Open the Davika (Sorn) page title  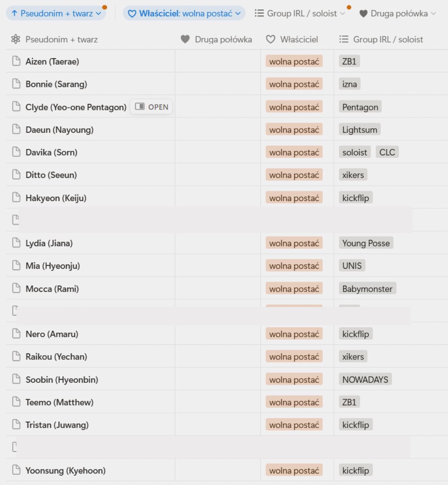[x=51, y=152]
